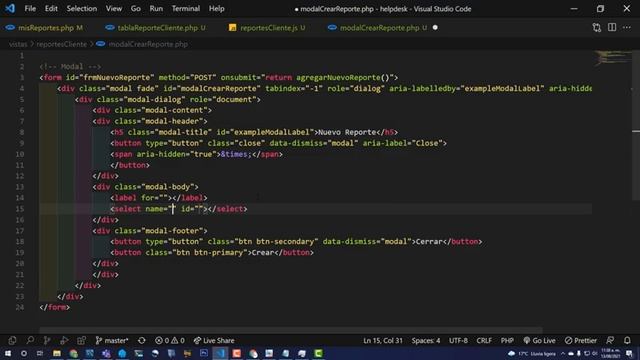This screenshot has height=360, width=640.
Task: Click line number 13 in the gutter
Action: pos(20,187)
